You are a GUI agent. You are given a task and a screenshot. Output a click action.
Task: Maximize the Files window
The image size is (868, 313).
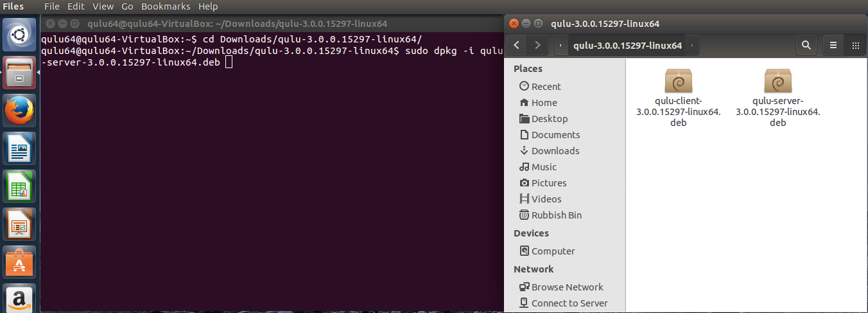[539, 24]
